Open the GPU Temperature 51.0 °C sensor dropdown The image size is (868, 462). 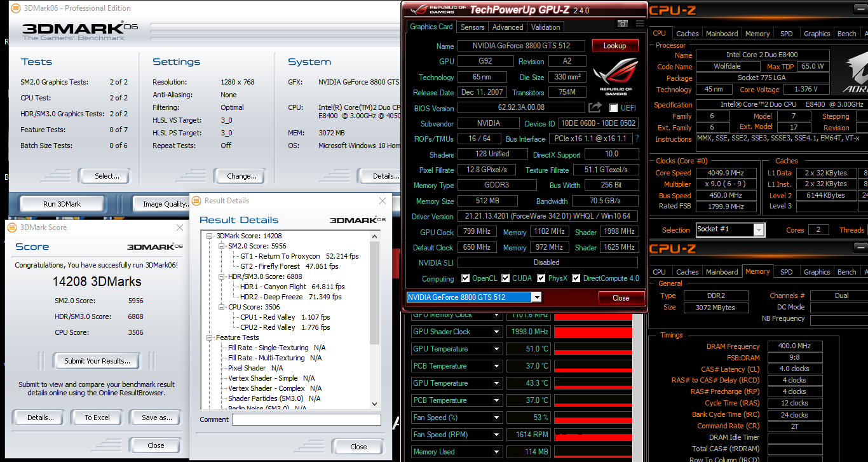click(x=496, y=349)
